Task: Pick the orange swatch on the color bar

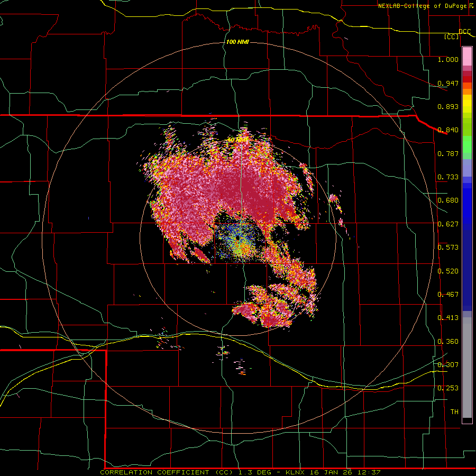Action: pyautogui.click(x=467, y=91)
